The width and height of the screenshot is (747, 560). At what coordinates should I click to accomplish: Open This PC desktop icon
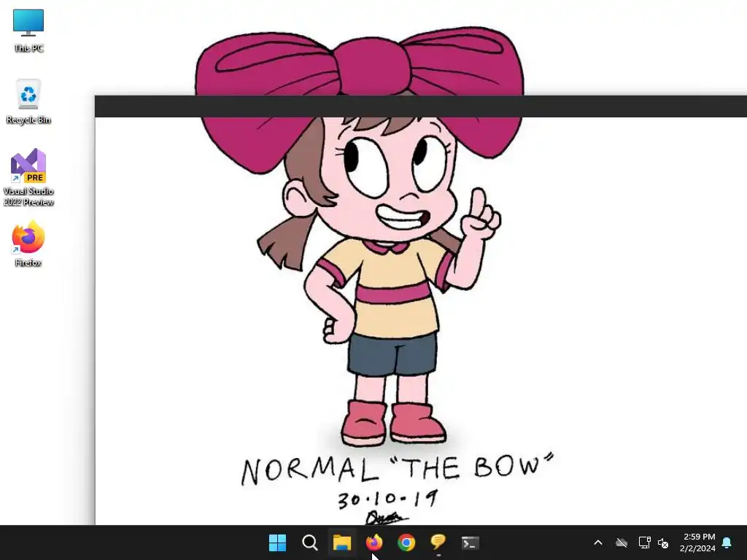pos(28,30)
